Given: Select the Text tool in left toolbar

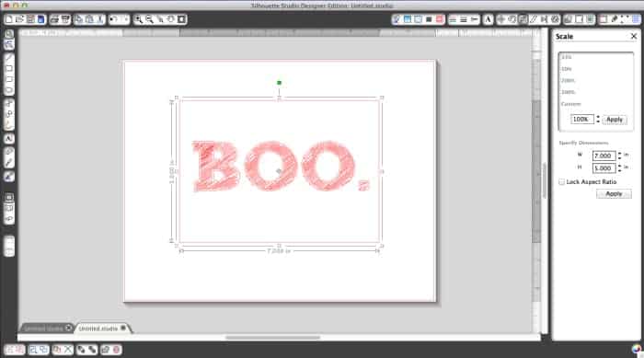Looking at the screenshot, I should pos(9,139).
